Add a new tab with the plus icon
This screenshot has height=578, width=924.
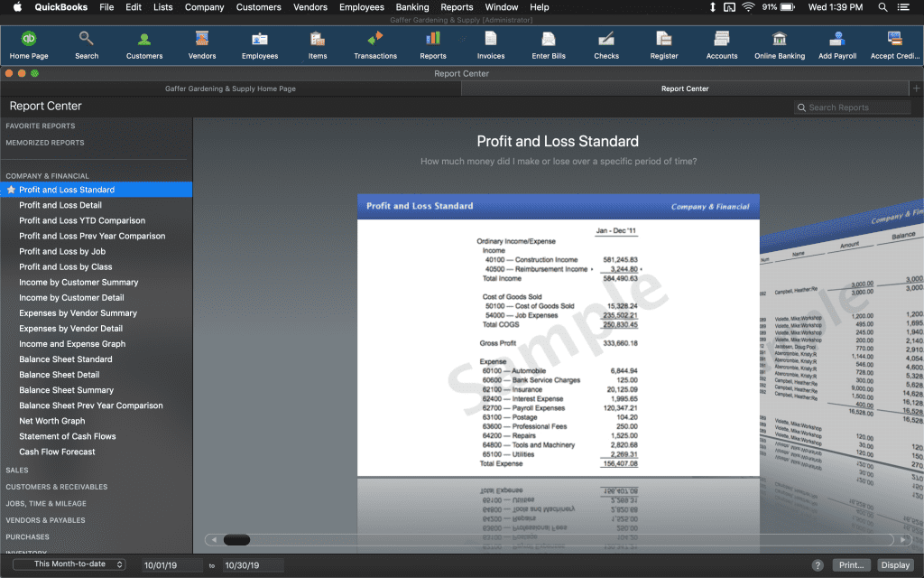916,89
